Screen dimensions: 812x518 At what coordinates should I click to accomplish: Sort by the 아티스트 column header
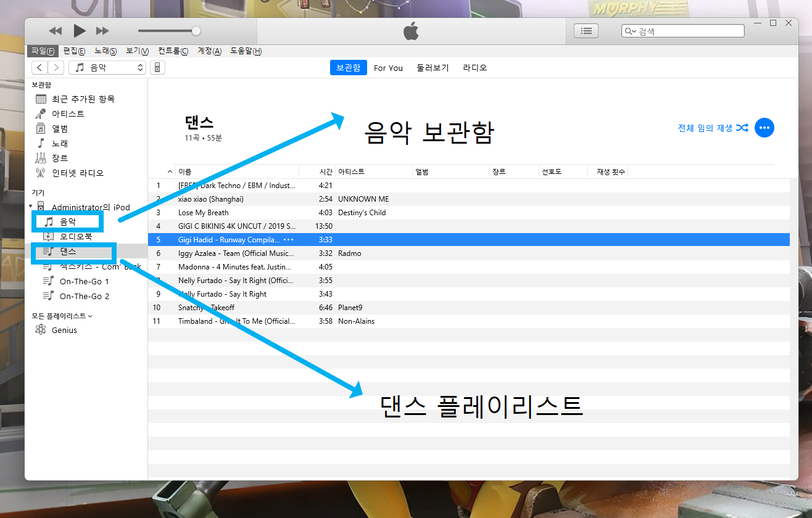[x=374, y=171]
